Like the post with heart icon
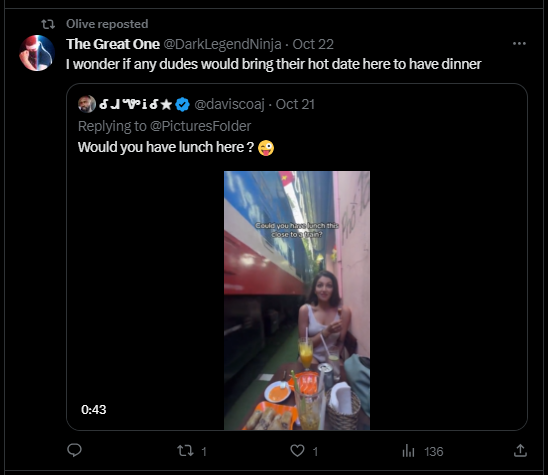548x475 pixels. (x=297, y=451)
